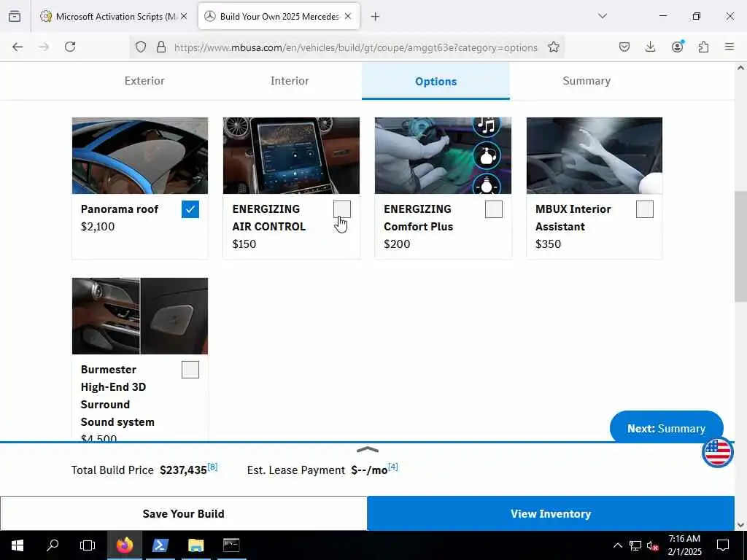Open the Firefox downloads panel
Image resolution: width=747 pixels, height=560 pixels.
650,47
